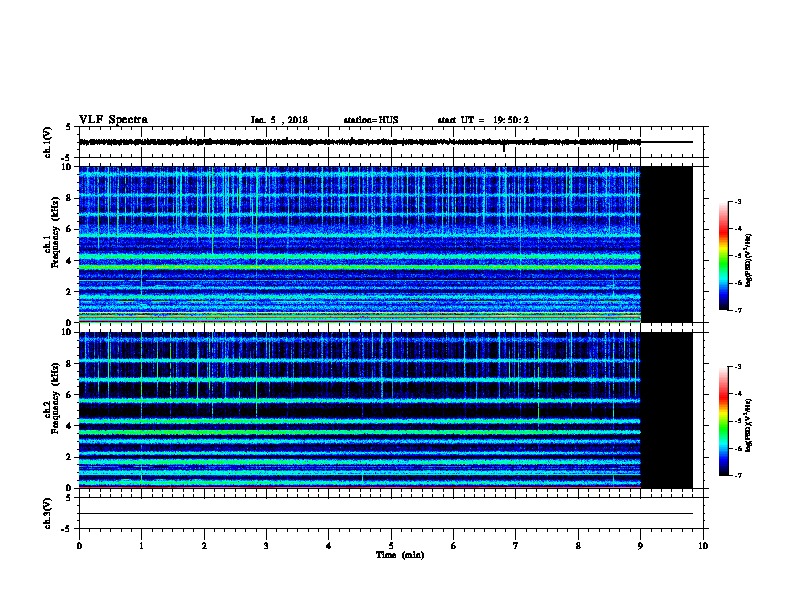Image resolution: width=792 pixels, height=612 pixels.
Task: Click the "-3" label on the ch.2 color bar
Action: [737, 367]
